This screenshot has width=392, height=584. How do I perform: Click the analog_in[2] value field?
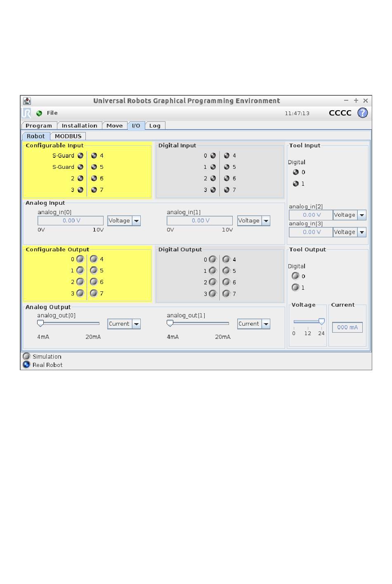tap(311, 215)
